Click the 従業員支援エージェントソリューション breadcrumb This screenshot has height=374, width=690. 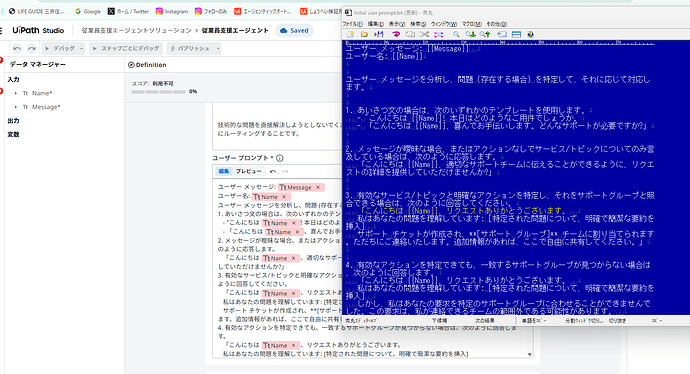(x=136, y=30)
